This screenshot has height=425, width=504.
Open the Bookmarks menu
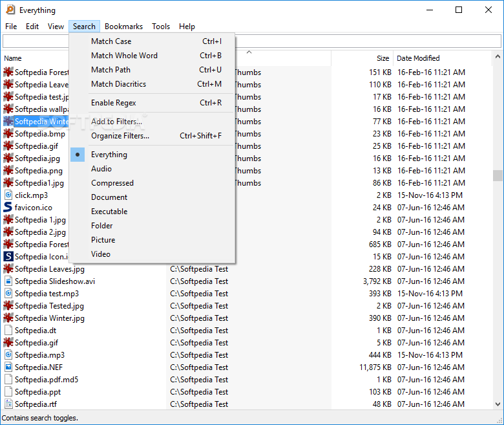(x=124, y=27)
